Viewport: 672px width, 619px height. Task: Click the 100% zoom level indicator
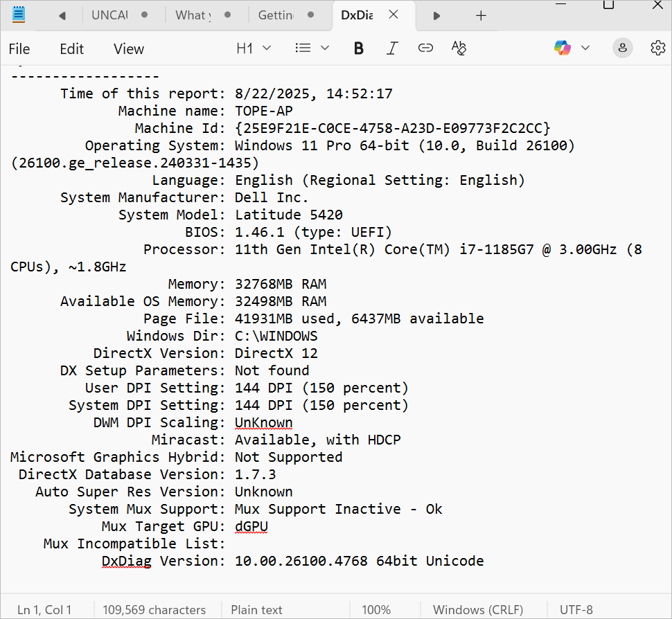pos(376,610)
